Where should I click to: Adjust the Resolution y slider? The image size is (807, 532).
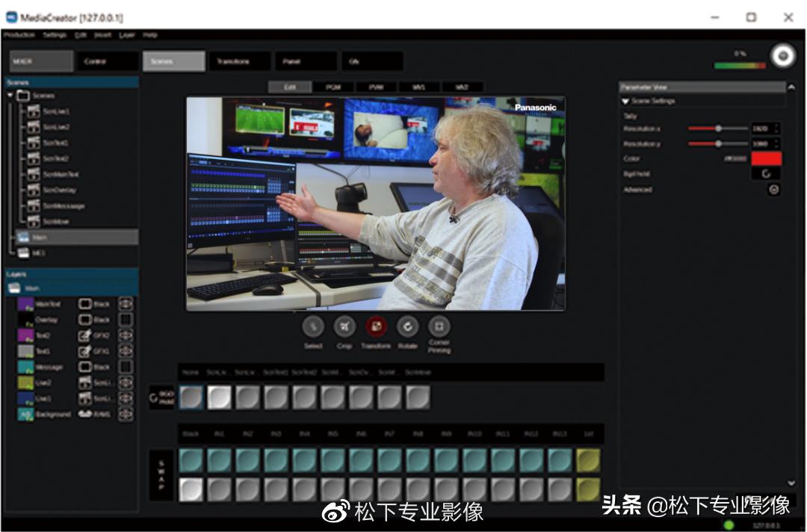(717, 143)
